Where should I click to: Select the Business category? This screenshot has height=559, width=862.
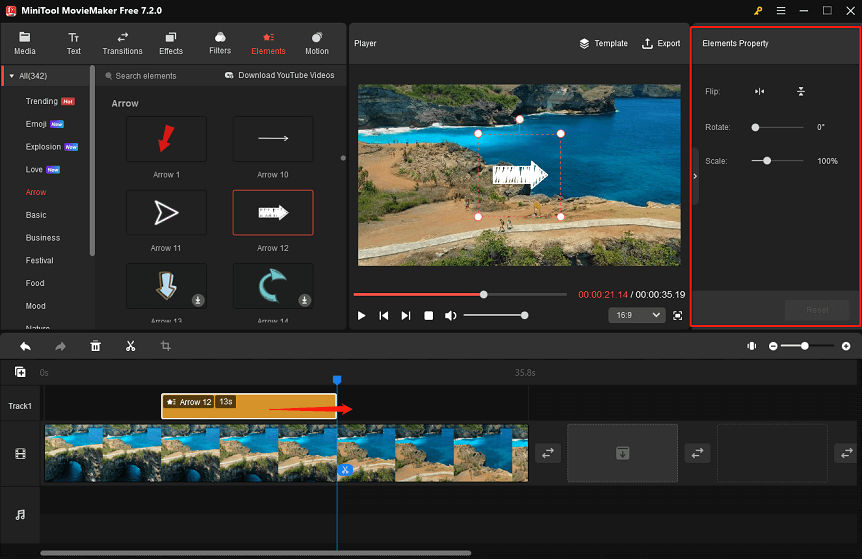point(42,237)
